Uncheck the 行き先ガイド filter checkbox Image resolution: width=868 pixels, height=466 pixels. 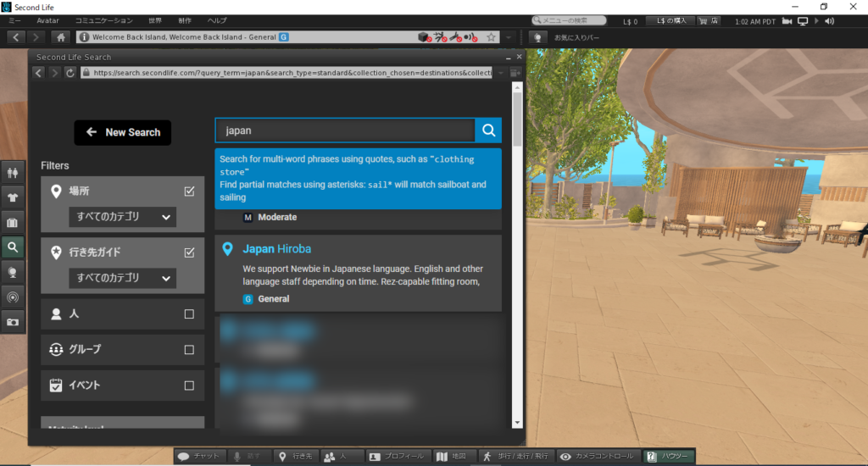pyautogui.click(x=189, y=252)
